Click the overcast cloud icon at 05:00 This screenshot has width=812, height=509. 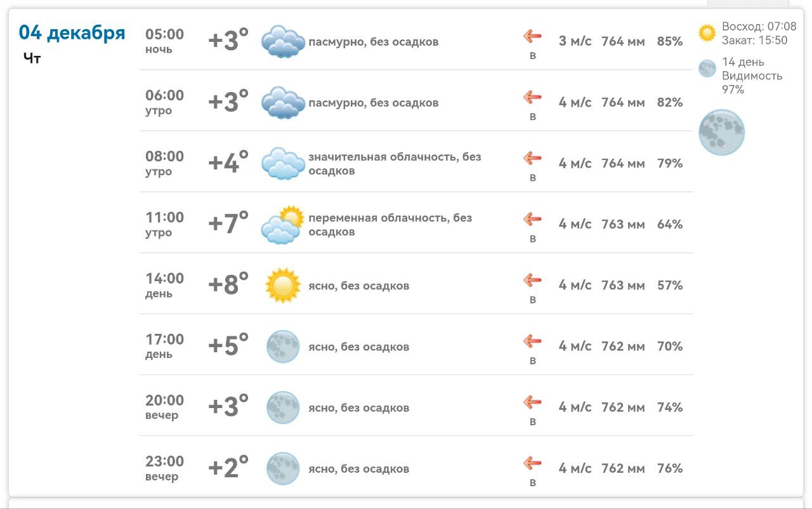(x=283, y=42)
